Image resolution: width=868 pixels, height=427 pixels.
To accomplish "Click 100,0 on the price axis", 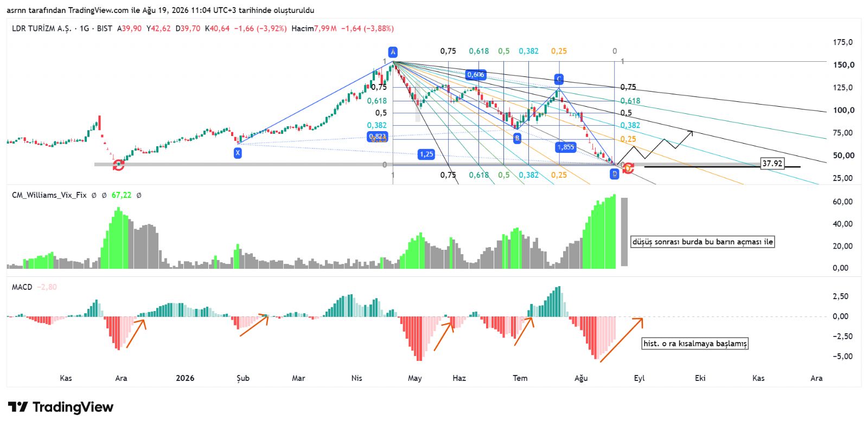I will point(844,111).
